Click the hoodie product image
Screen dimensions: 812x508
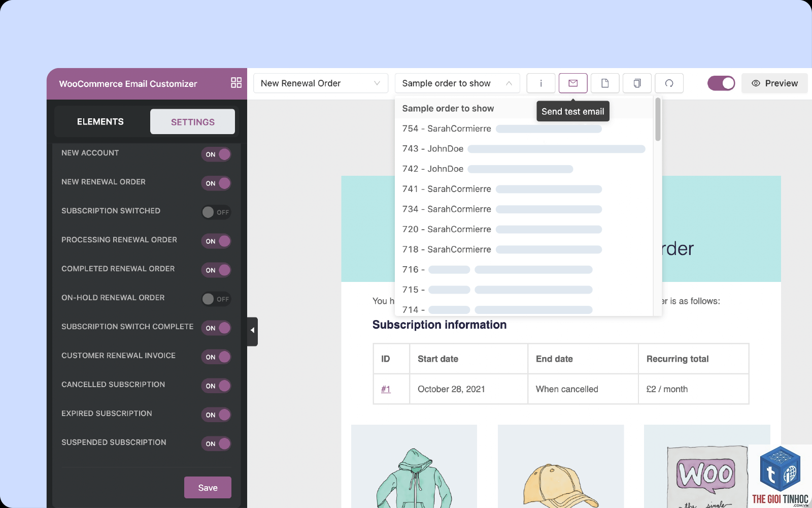coord(414,466)
